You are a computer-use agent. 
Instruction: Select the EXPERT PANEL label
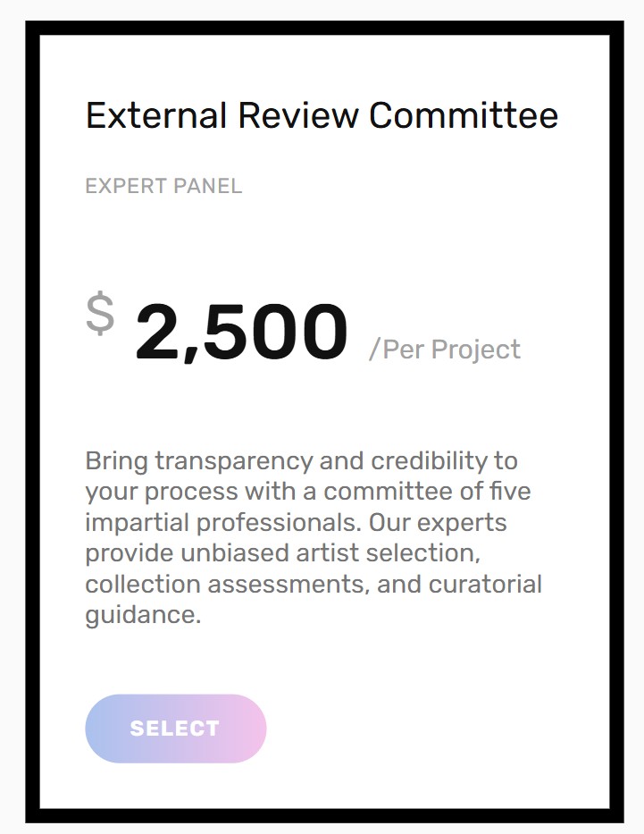pyautogui.click(x=163, y=186)
